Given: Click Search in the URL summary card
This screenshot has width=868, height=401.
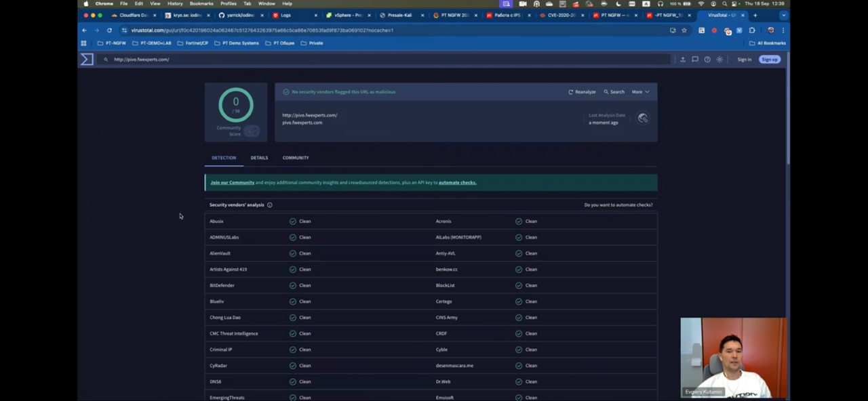Looking at the screenshot, I should (614, 92).
